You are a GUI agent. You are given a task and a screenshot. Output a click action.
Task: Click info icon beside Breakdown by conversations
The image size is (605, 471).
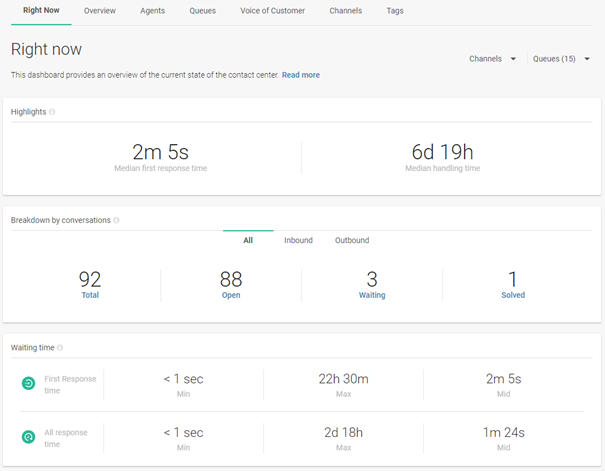click(x=116, y=220)
